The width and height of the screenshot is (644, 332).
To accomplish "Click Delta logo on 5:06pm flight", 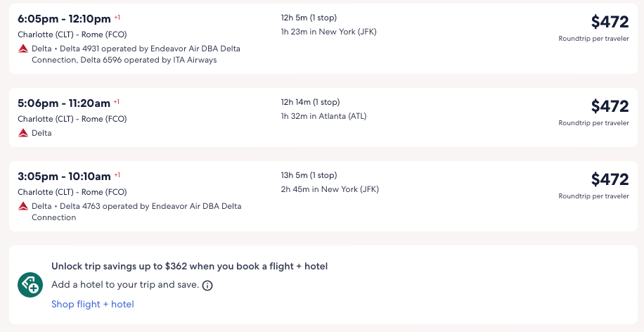I will point(23,133).
